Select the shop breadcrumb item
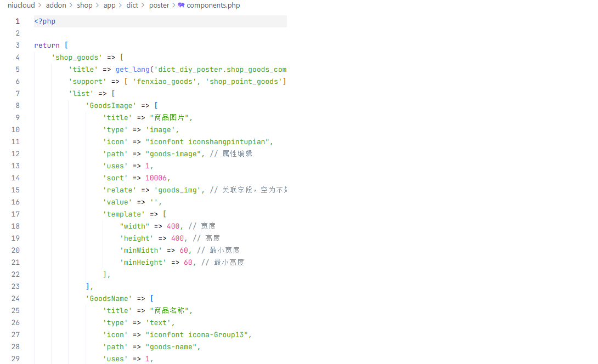598x364 pixels. (x=84, y=5)
